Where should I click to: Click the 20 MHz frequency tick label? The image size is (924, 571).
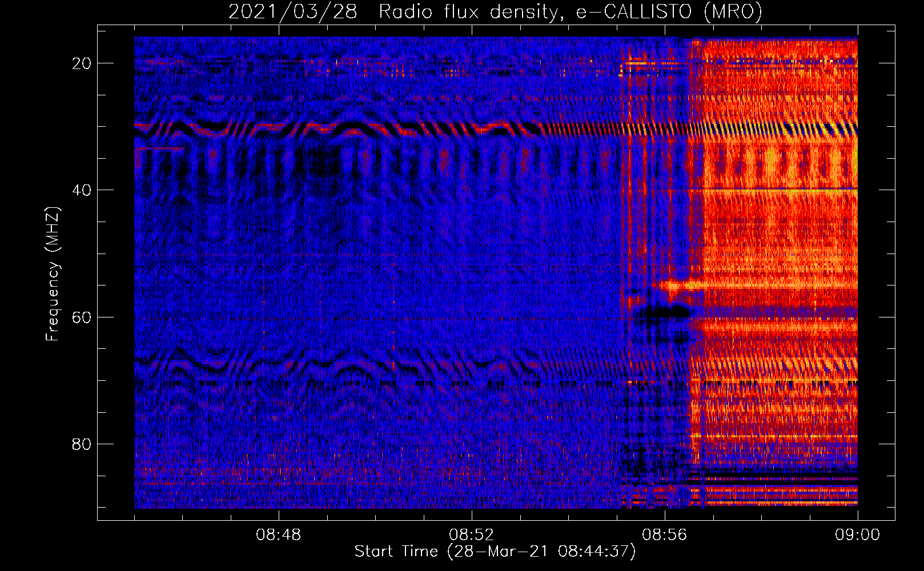[x=82, y=63]
